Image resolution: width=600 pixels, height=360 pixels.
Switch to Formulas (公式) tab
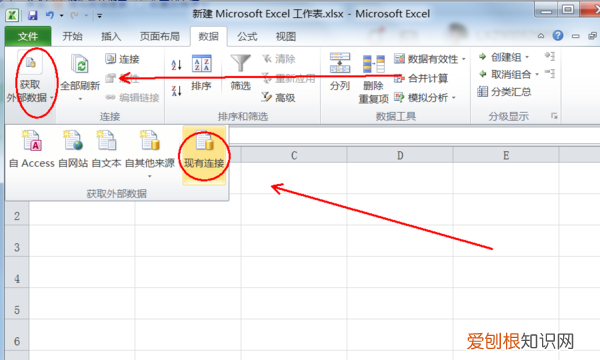click(247, 36)
